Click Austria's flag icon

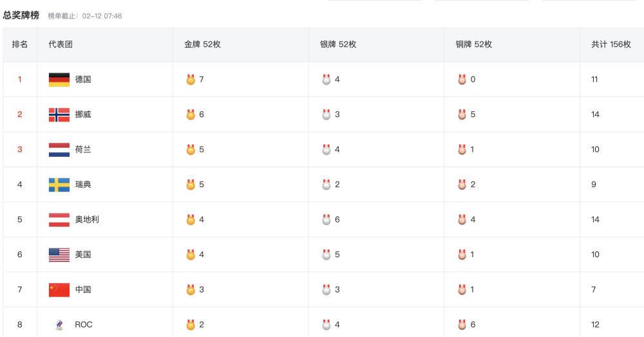tap(59, 220)
